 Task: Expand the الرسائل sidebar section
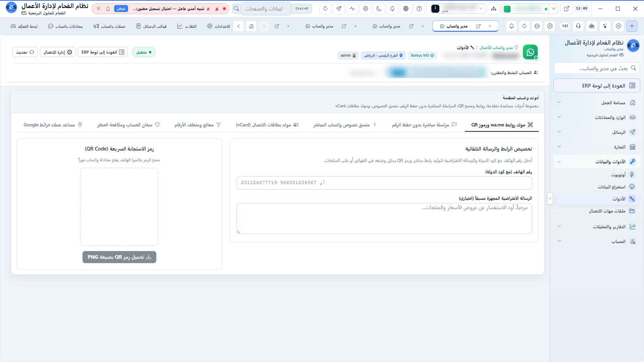pyautogui.click(x=596, y=132)
